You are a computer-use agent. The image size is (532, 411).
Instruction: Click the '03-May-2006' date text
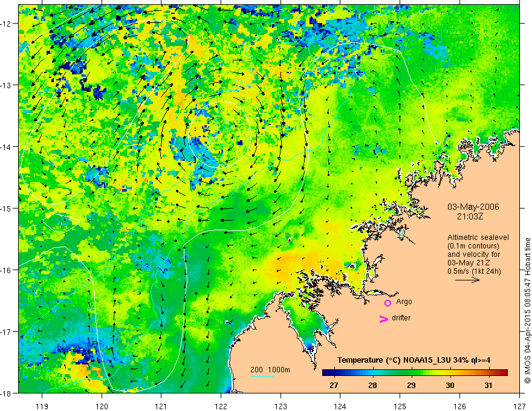473,207
